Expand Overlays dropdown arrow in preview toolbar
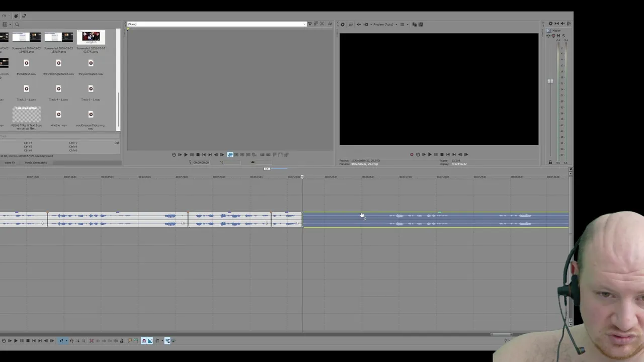 [408, 24]
